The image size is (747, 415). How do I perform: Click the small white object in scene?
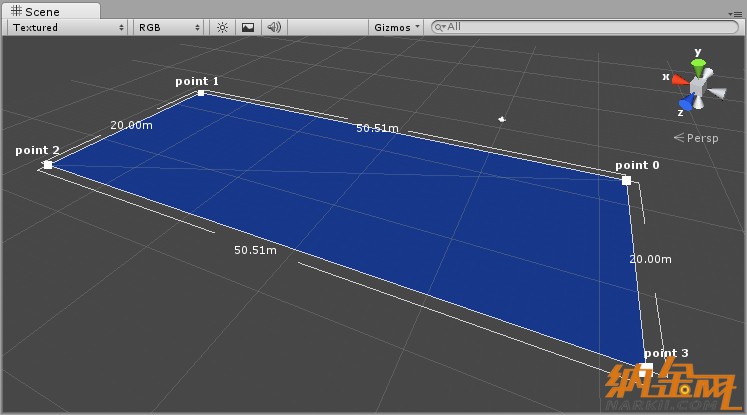pyautogui.click(x=502, y=119)
